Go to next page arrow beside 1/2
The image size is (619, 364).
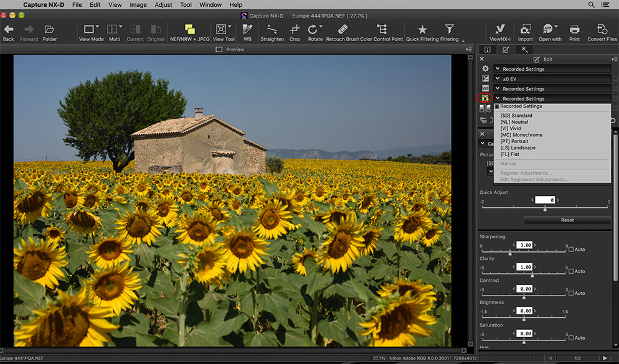pyautogui.click(x=605, y=358)
